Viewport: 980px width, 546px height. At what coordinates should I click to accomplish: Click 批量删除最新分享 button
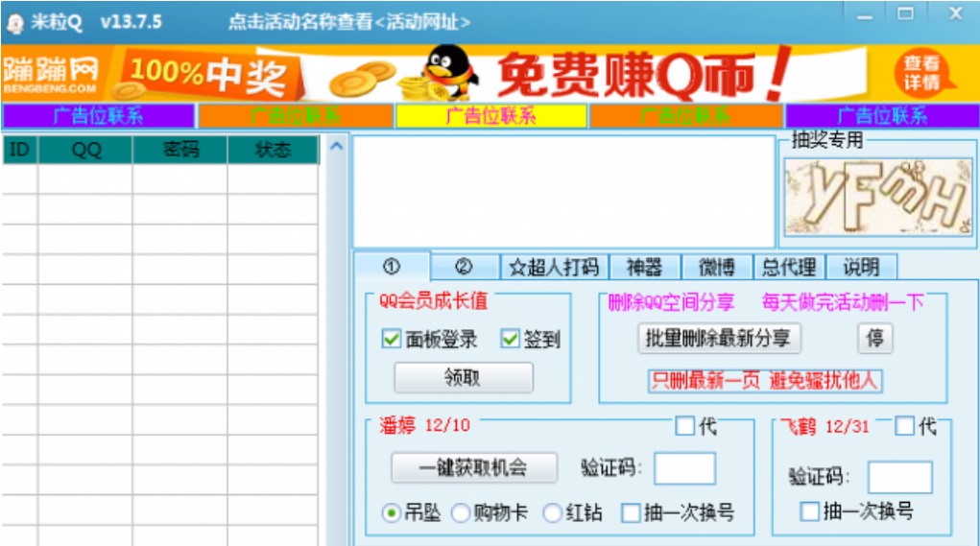coord(719,339)
